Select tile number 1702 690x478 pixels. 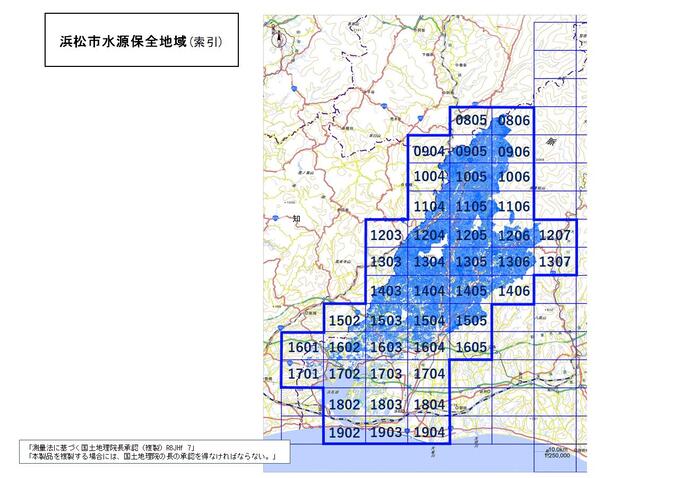coord(345,374)
